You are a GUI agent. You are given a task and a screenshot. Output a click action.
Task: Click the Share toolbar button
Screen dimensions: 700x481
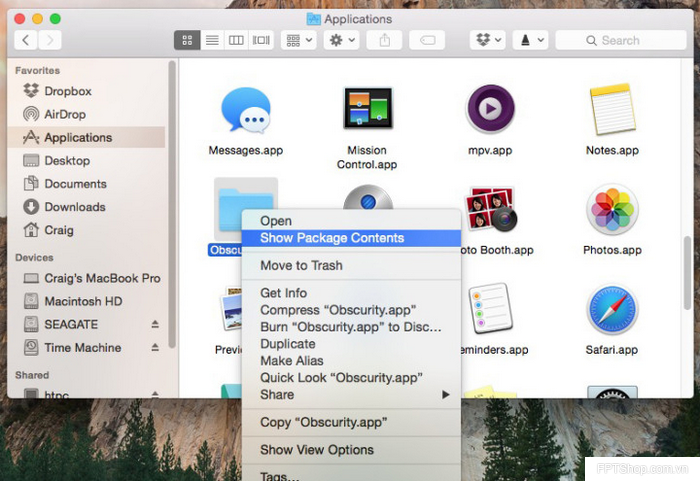(x=384, y=40)
